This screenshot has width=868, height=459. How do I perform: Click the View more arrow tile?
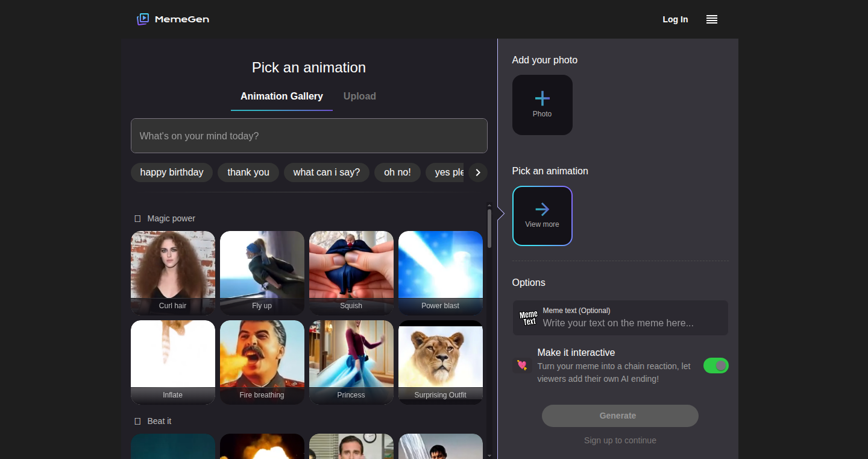pyautogui.click(x=542, y=216)
